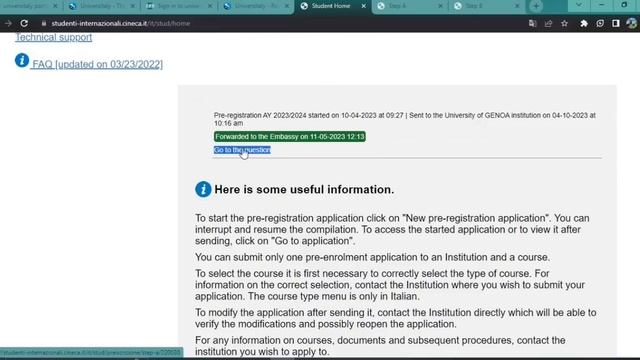Close the Step B tab
The image size is (640, 360).
(517, 6)
